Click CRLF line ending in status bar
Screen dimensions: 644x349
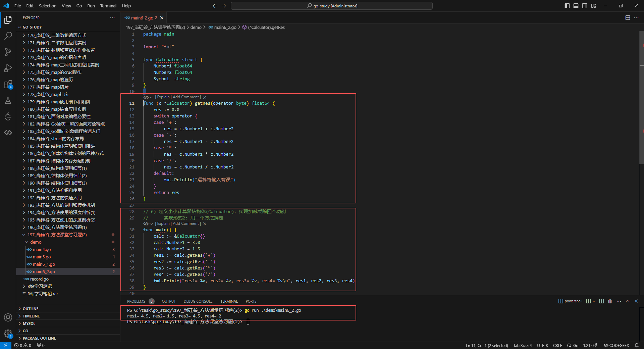pos(557,345)
